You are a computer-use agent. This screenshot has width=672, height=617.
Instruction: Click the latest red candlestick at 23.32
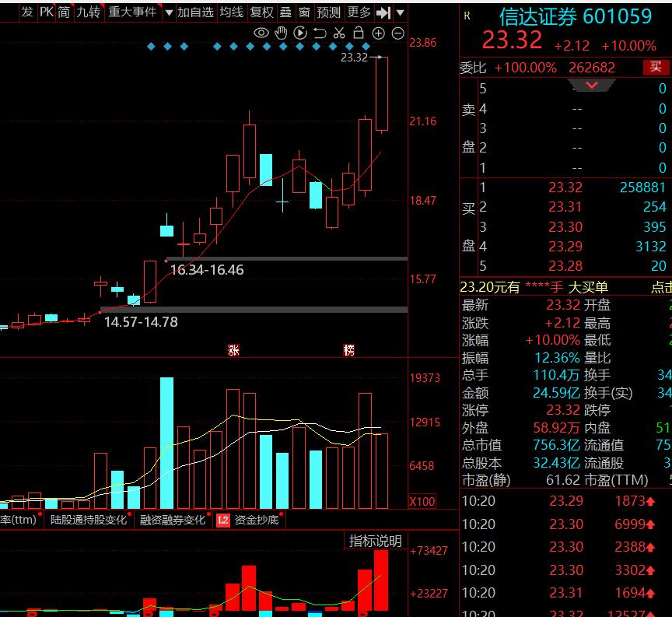(382, 93)
